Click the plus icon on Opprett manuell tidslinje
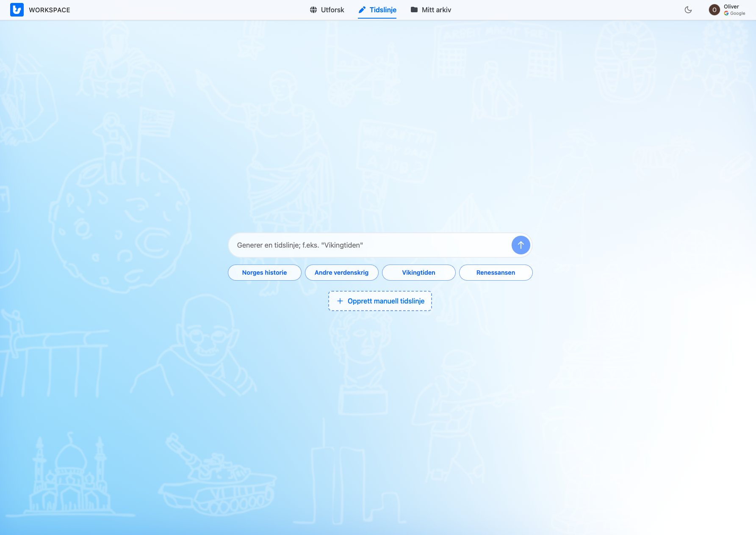756x535 pixels. 340,301
